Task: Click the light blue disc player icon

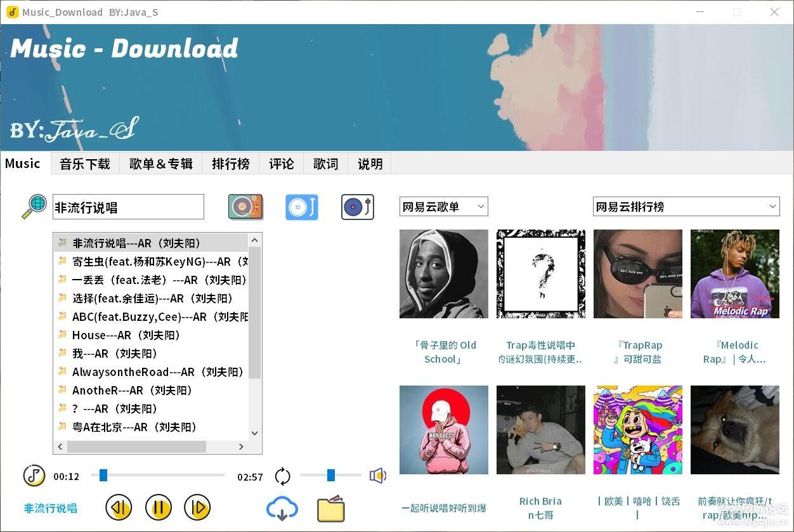Action: [x=301, y=207]
